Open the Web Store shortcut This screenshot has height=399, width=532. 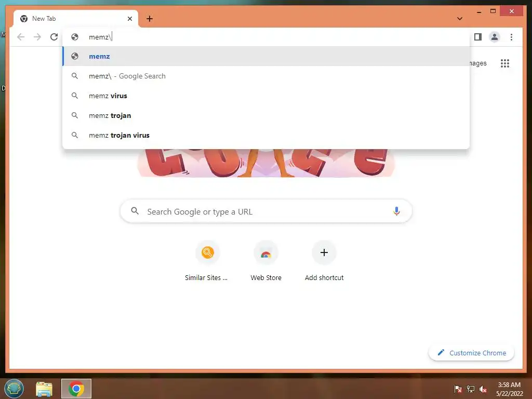coord(266,261)
